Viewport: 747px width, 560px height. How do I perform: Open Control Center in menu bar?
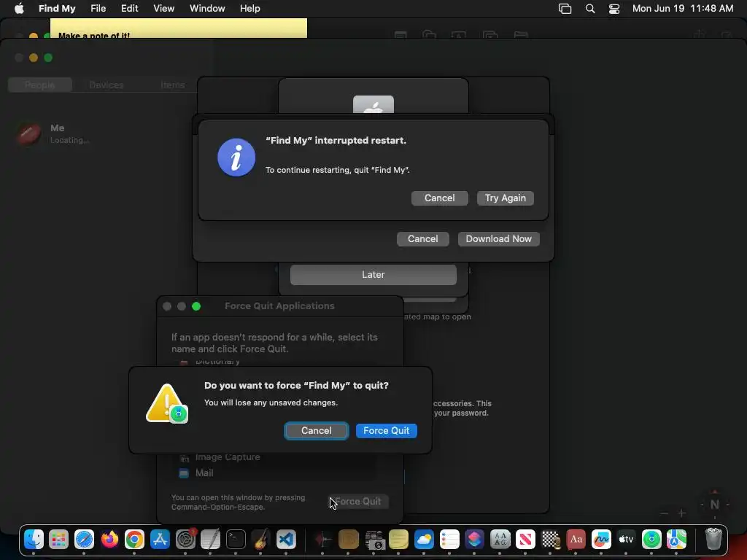click(x=614, y=9)
